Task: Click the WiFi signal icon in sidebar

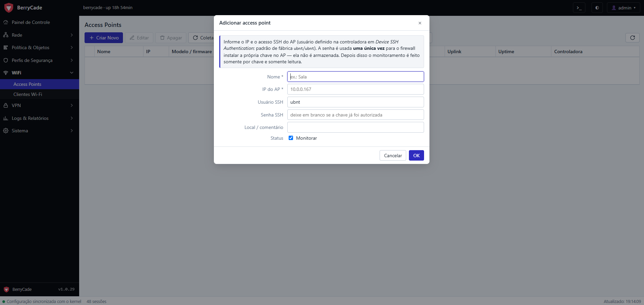Action: [6, 73]
